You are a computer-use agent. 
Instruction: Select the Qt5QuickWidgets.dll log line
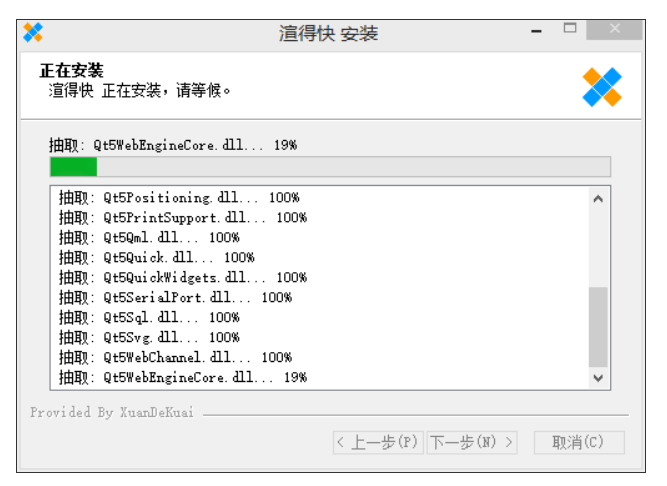click(x=182, y=278)
